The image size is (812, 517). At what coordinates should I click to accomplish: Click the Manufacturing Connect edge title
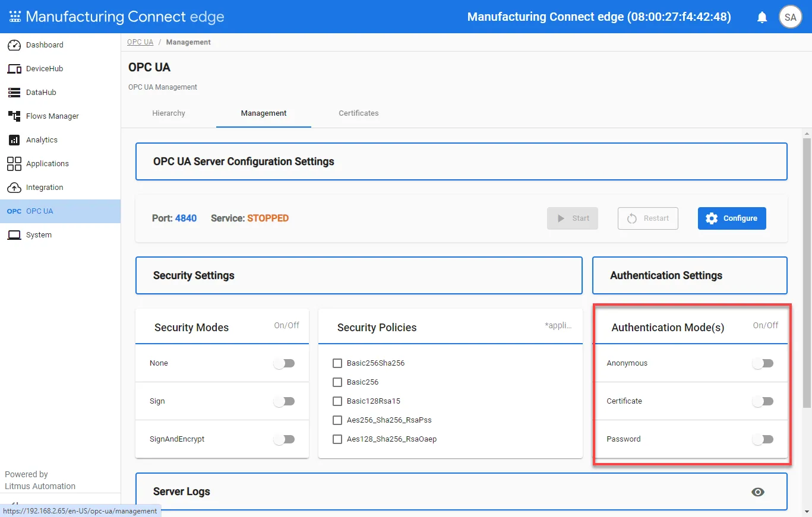point(125,17)
